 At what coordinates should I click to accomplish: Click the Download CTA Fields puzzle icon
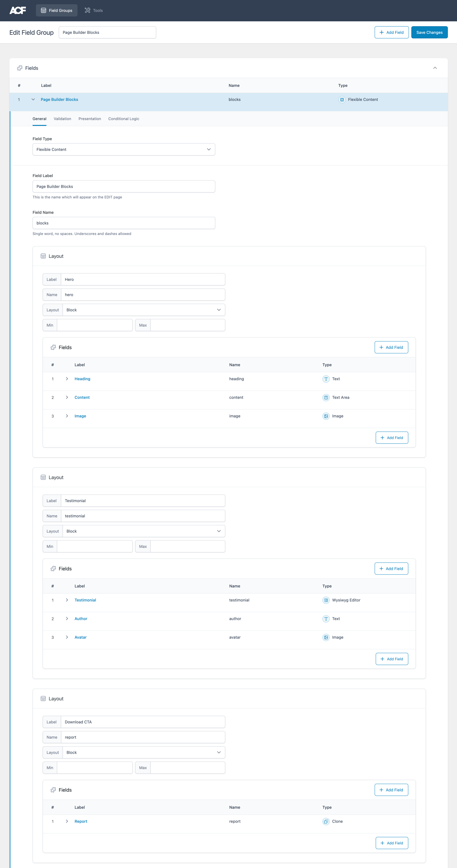point(53,790)
